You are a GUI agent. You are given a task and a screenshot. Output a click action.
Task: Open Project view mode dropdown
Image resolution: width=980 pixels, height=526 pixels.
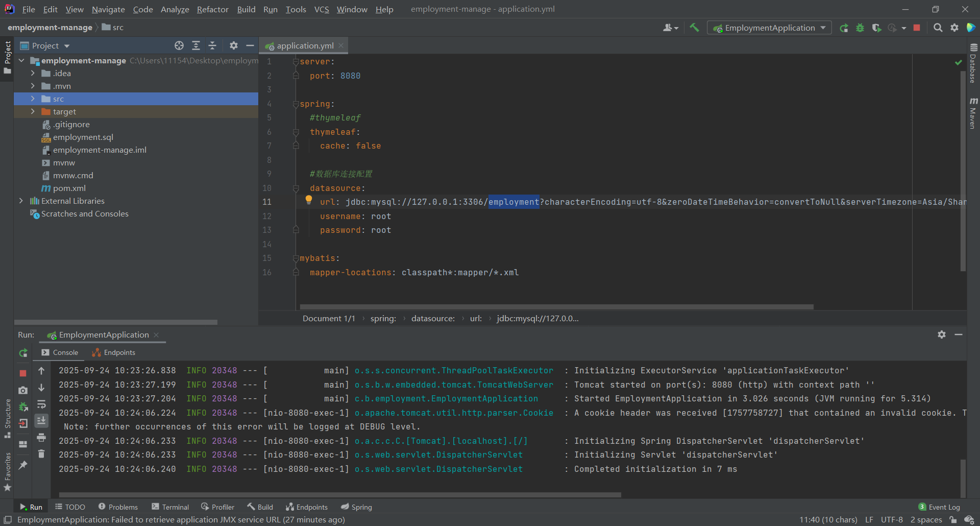[45, 45]
